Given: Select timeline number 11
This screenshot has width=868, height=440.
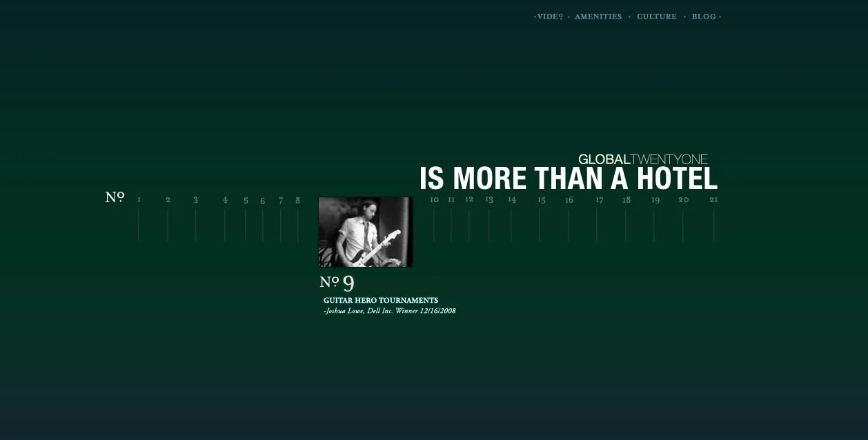Looking at the screenshot, I should point(451,199).
